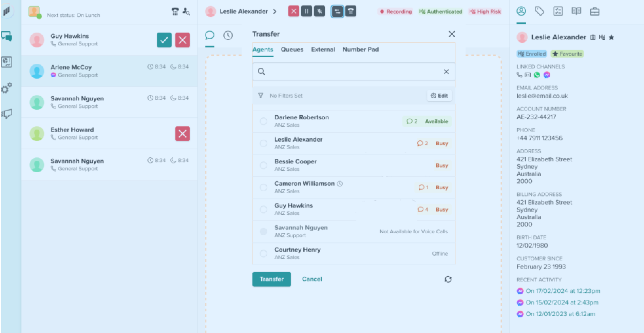Click the pause/hold call button
644x333 pixels.
click(306, 11)
